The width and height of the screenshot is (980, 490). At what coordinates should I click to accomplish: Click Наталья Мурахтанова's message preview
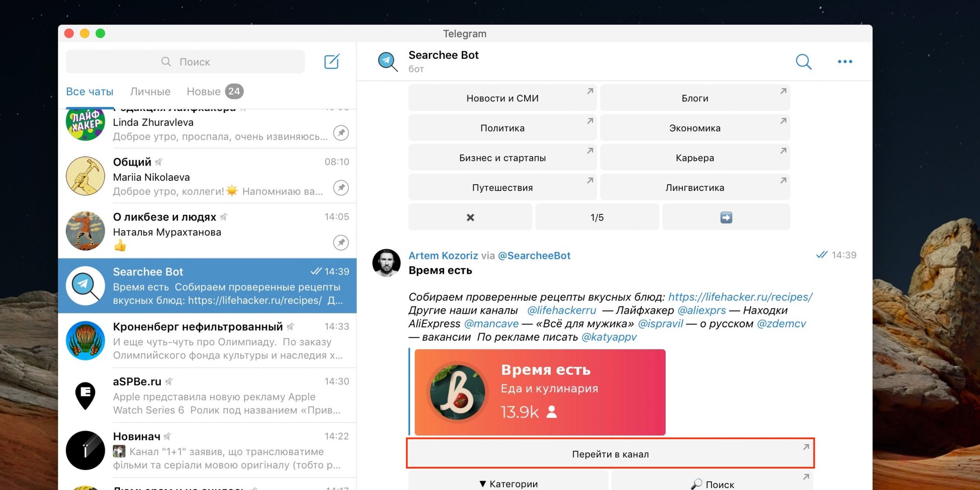pos(120,246)
